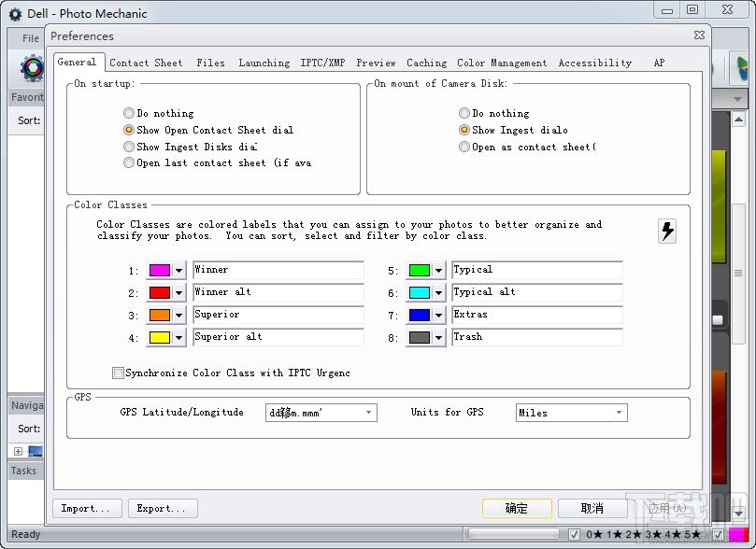This screenshot has height=549, width=756.
Task: Click the scroll up arrow in main window
Action: [738, 119]
